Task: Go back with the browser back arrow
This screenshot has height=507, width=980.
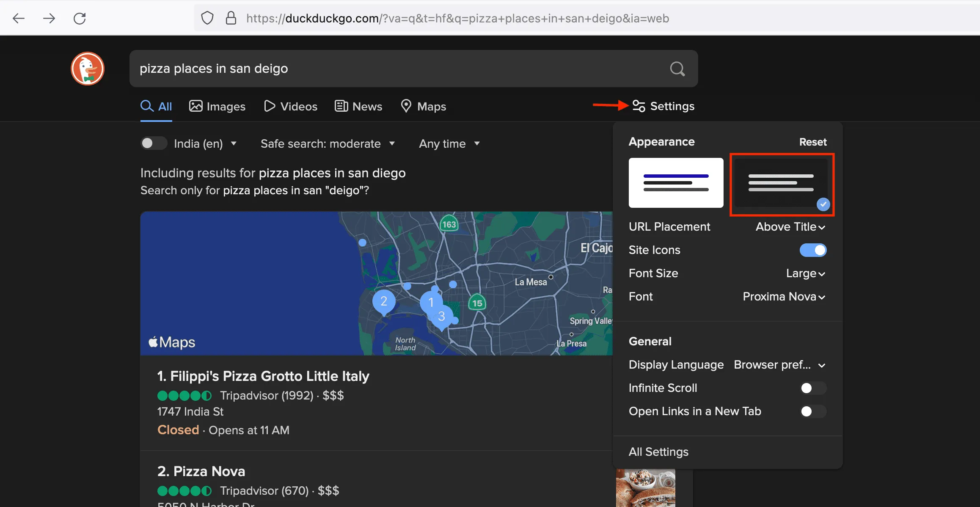Action: tap(19, 18)
